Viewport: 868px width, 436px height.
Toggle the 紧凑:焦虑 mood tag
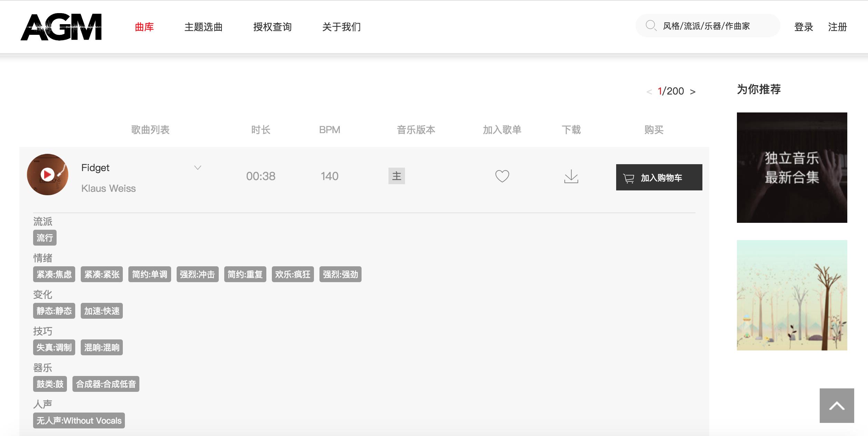54,274
